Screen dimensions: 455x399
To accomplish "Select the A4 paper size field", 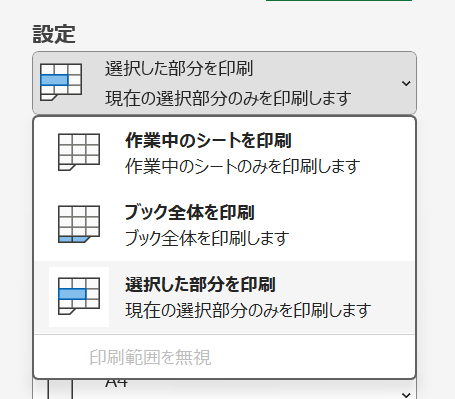I will [x=224, y=389].
